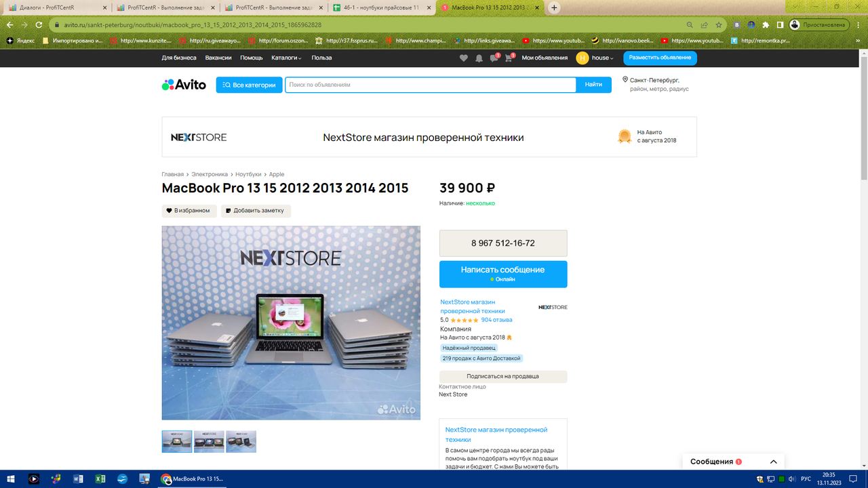This screenshot has height=488, width=868.
Task: Open 904 отзыва reviews link
Action: click(x=496, y=320)
